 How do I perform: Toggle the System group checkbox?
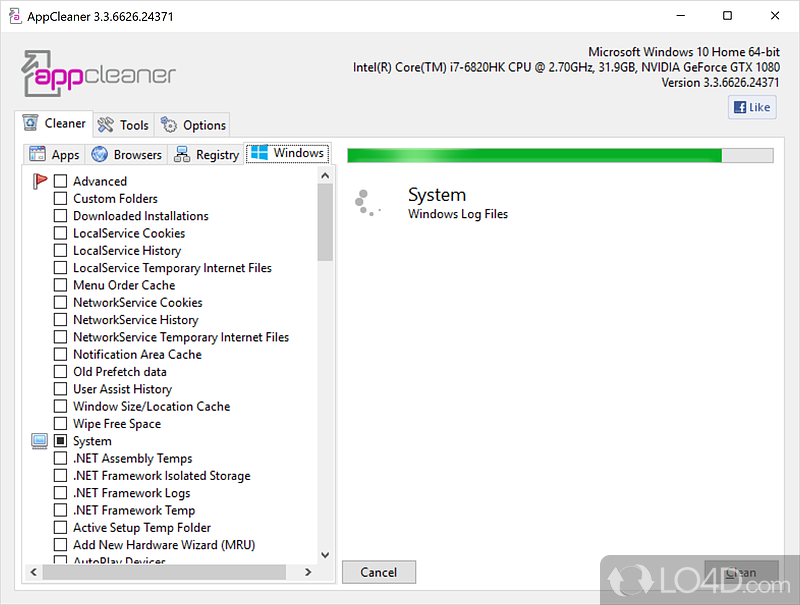click(x=60, y=441)
